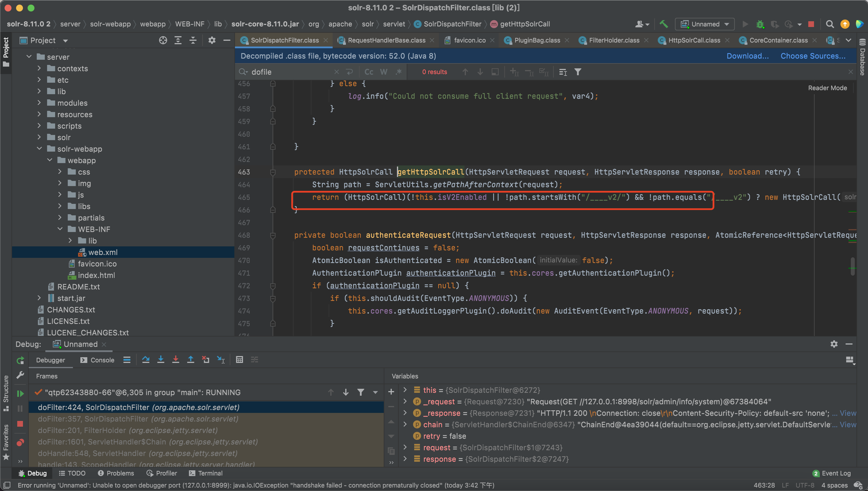Collapse the server folder
The width and height of the screenshot is (868, 491).
[29, 57]
